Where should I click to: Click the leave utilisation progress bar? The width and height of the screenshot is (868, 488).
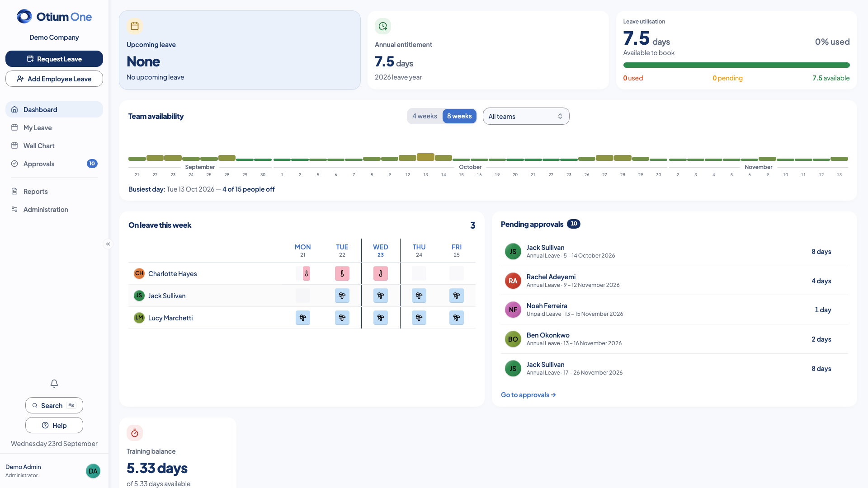tap(736, 65)
